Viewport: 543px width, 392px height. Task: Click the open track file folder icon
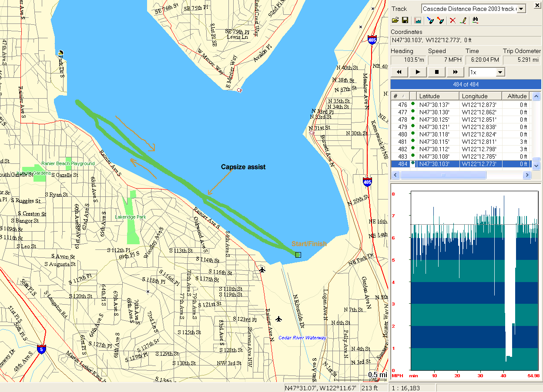tap(395, 20)
